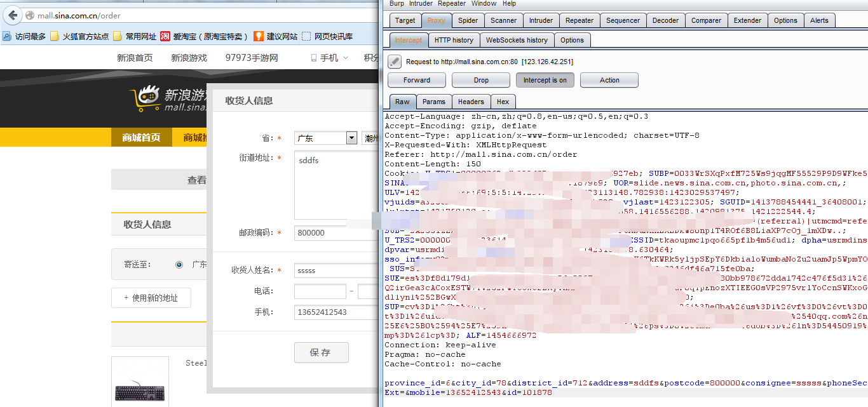Click the first 电话 area code field
The height and width of the screenshot is (407, 868).
(x=320, y=291)
